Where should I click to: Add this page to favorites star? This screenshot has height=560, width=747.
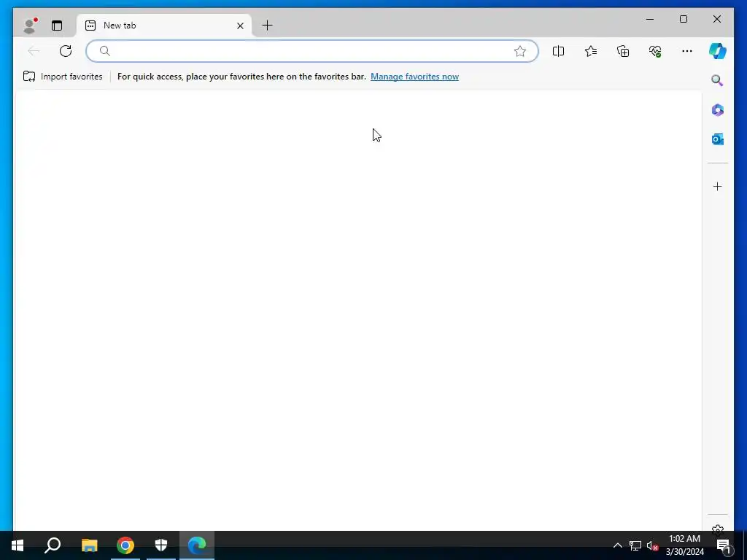[519, 51]
